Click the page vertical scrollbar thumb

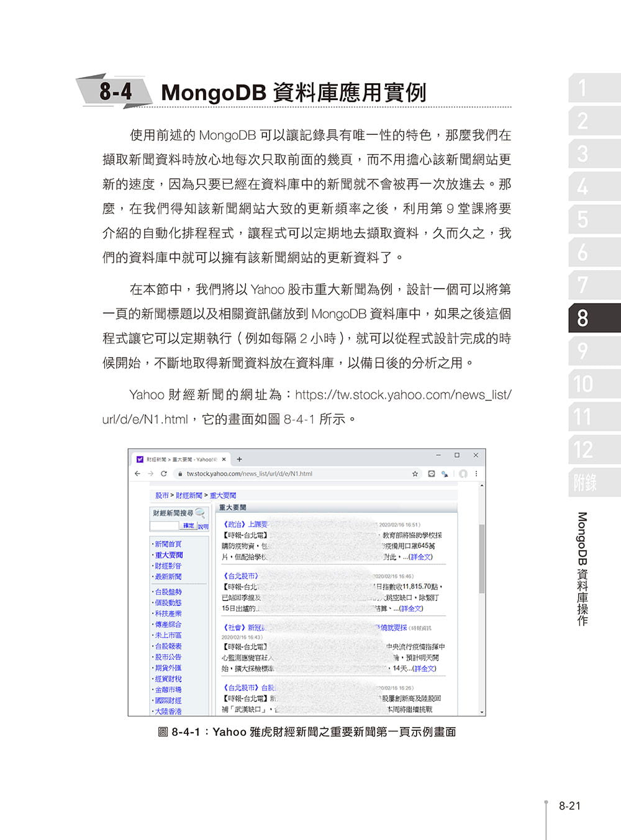pos(481,559)
